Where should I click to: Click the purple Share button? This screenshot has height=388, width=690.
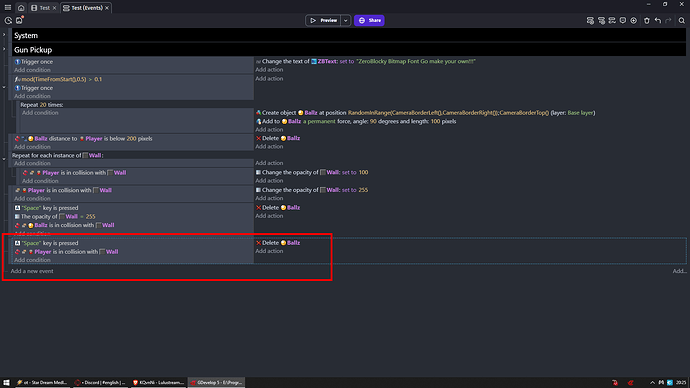point(369,20)
